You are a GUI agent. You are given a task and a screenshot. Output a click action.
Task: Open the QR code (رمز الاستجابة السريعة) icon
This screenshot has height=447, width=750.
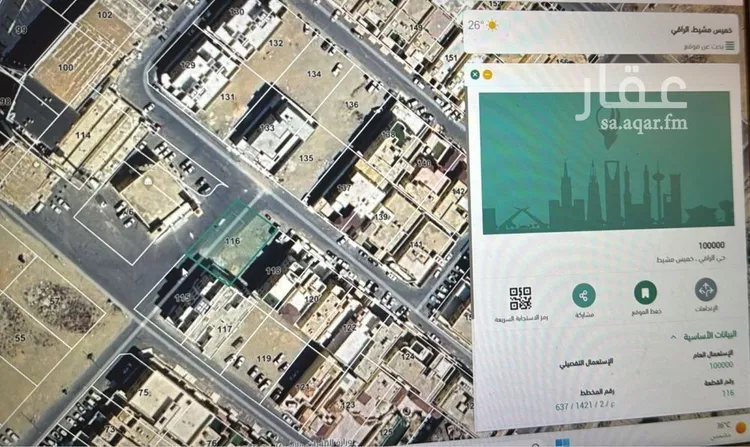pyautogui.click(x=520, y=298)
